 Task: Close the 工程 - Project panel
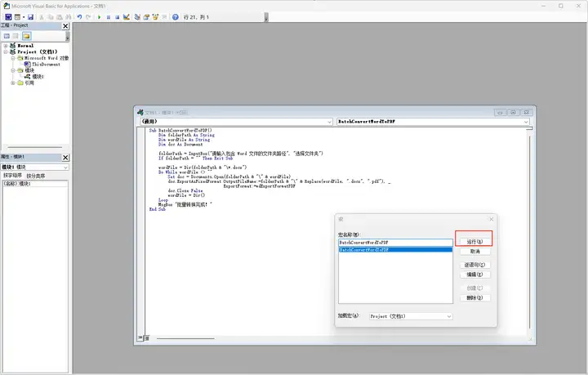coord(65,26)
